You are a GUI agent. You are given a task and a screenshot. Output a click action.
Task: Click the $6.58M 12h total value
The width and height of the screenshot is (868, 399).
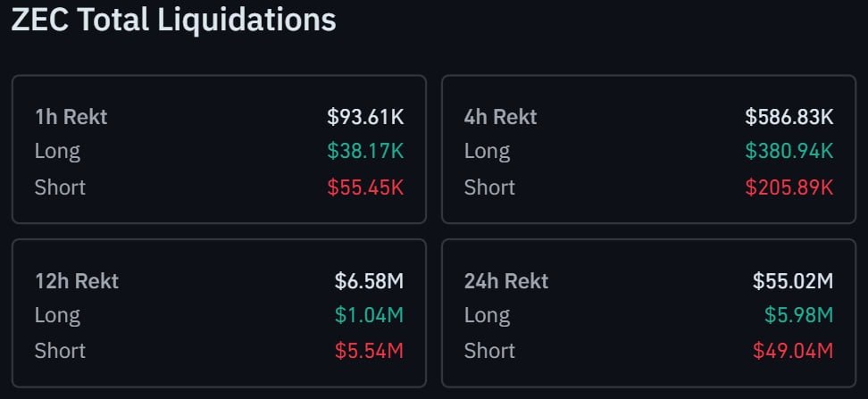[369, 281]
